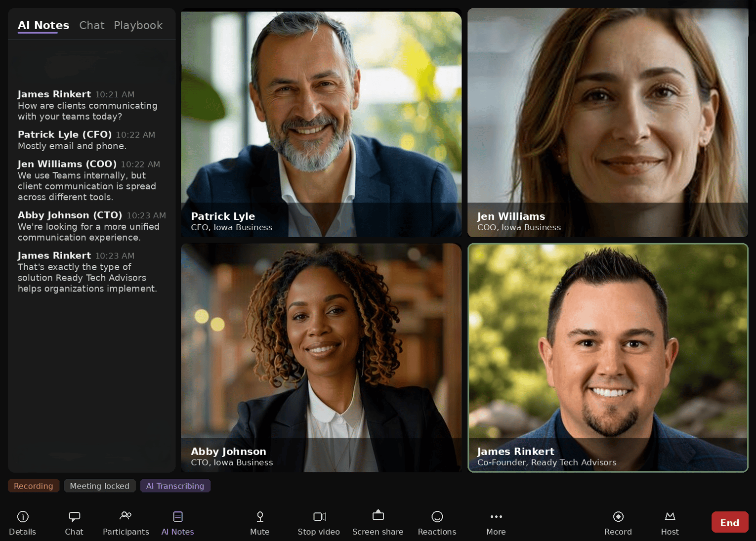The height and width of the screenshot is (541, 756).
Task: Click the AI Transcribing badge
Action: [x=175, y=486]
